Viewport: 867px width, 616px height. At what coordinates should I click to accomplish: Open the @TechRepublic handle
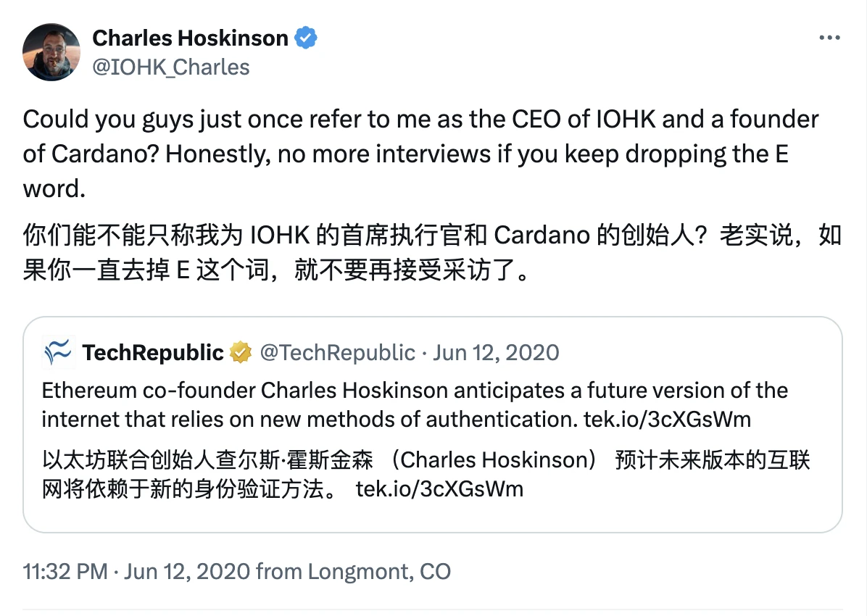(x=337, y=353)
